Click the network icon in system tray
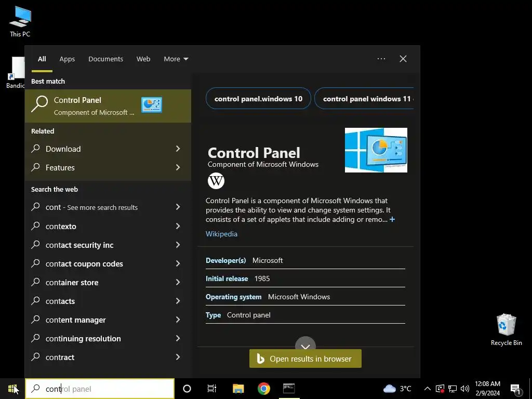The height and width of the screenshot is (399, 532). (453, 389)
